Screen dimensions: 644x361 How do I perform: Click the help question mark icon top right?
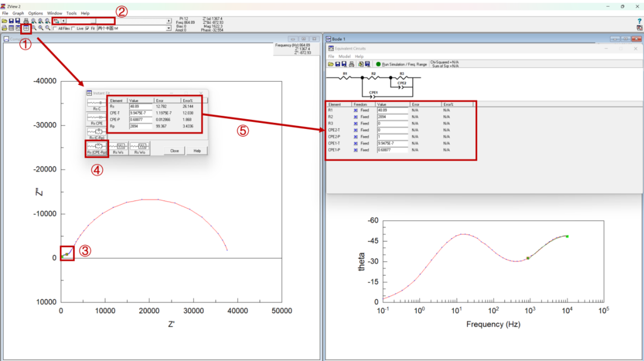(x=639, y=21)
